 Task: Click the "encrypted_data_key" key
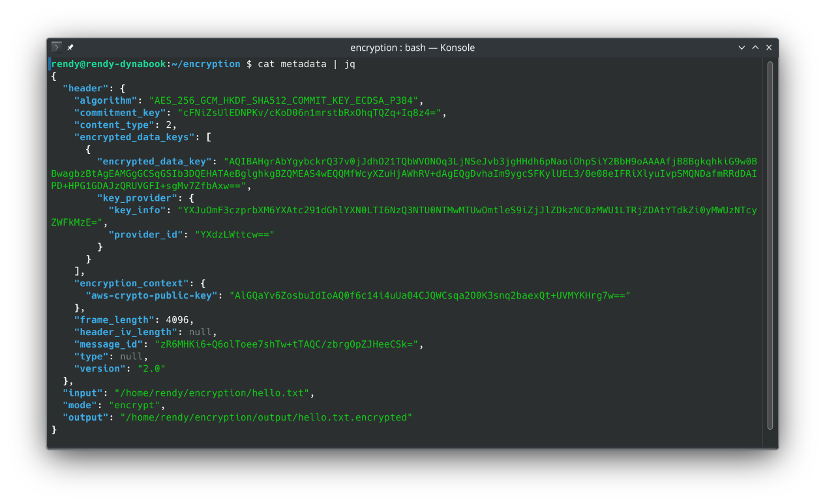click(155, 161)
